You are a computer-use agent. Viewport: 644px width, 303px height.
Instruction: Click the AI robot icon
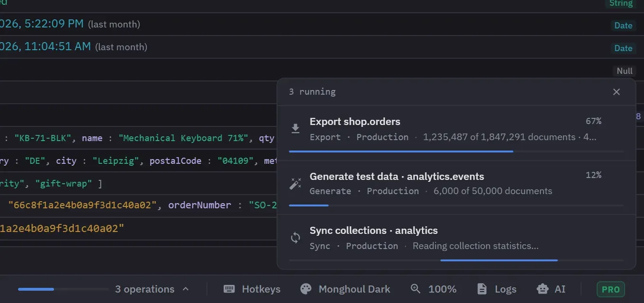point(542,289)
